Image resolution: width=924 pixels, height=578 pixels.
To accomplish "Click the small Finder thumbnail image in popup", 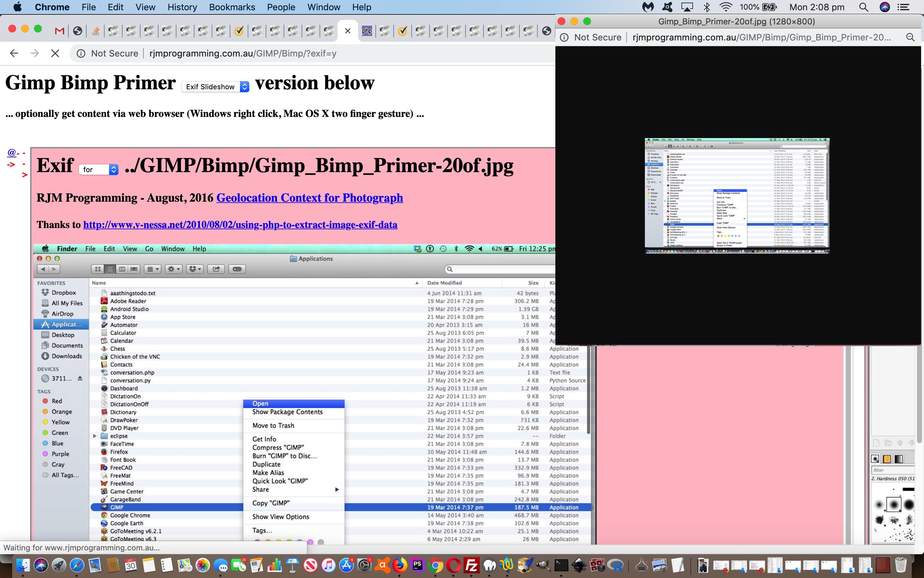I will [x=737, y=196].
